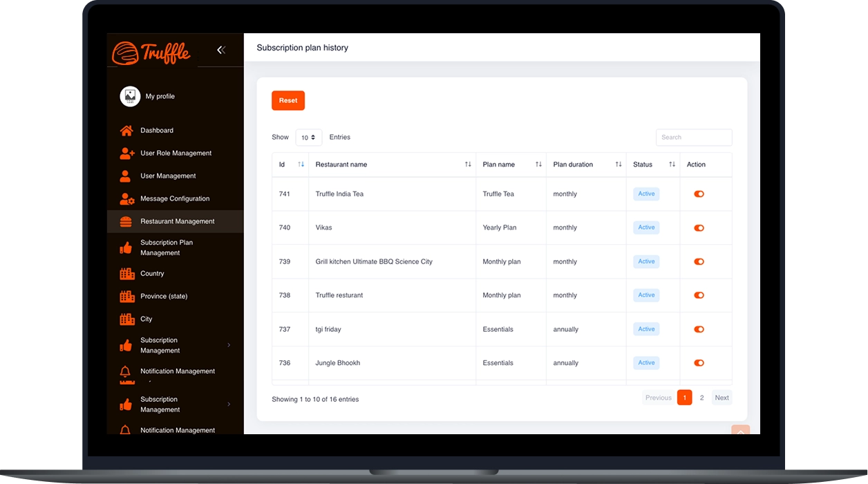Go to pagination page 2

click(701, 398)
